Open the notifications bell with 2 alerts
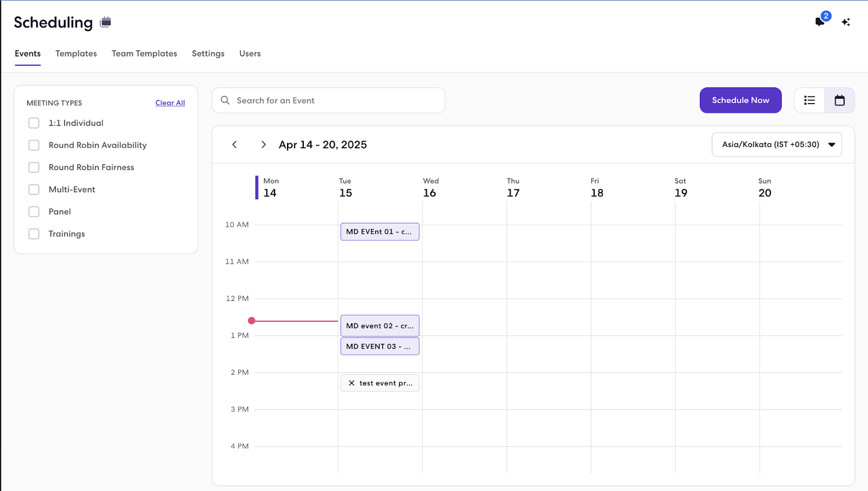 click(x=820, y=22)
